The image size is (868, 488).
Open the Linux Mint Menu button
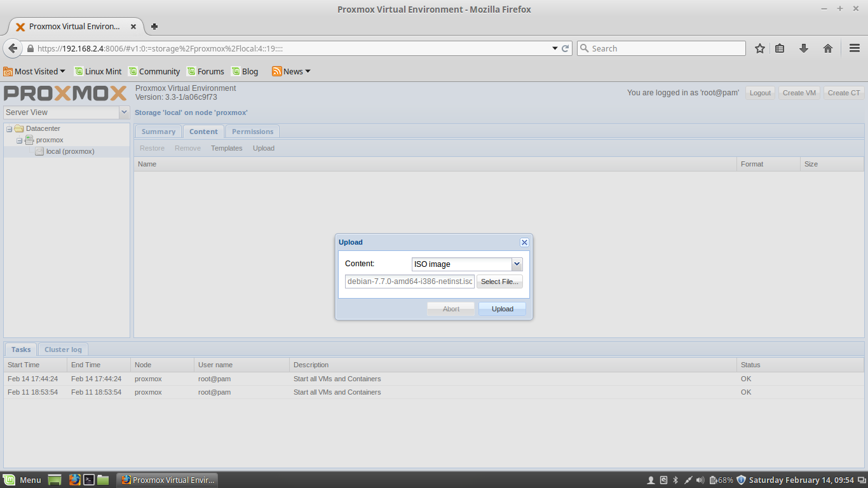click(22, 480)
